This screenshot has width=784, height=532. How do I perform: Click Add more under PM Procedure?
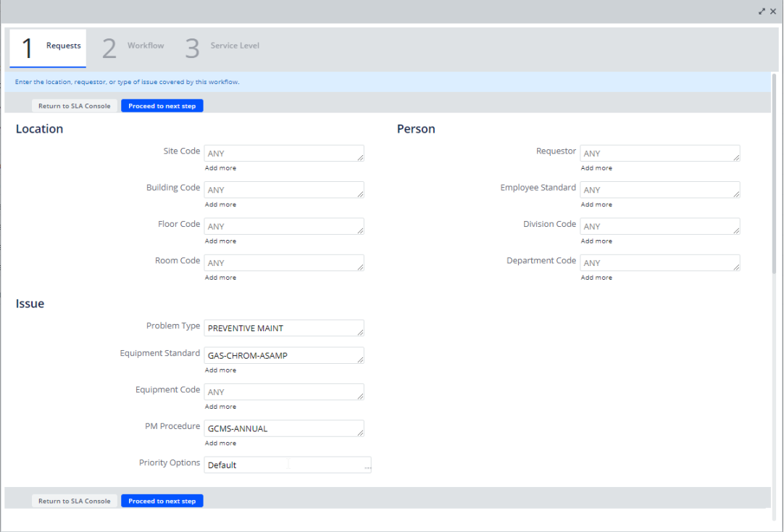[220, 444]
